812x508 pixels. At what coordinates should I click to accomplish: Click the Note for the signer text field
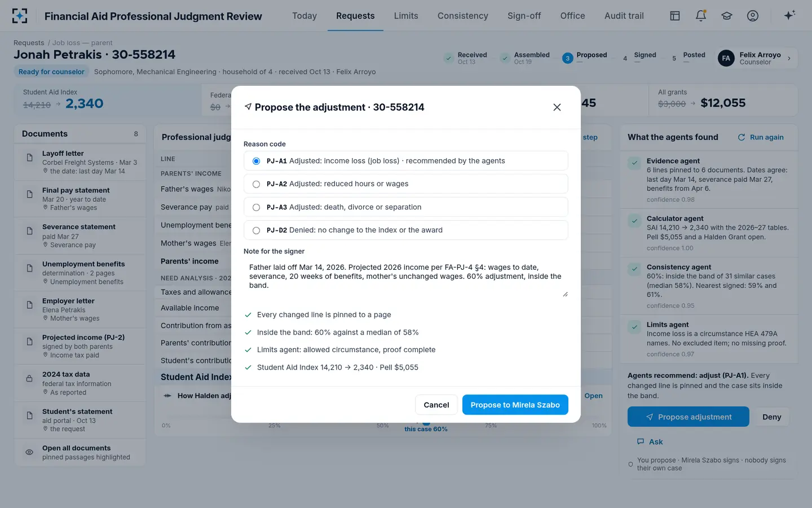[405, 278]
